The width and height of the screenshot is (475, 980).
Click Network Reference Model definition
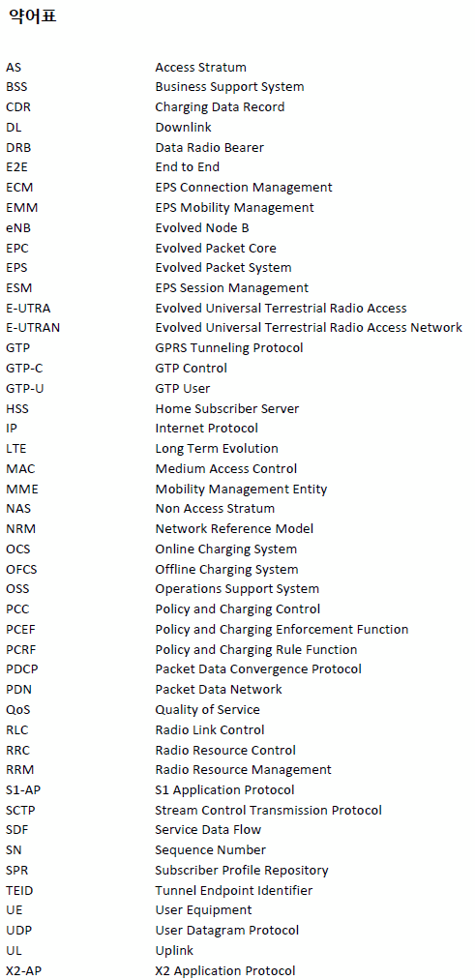pyautogui.click(x=234, y=529)
